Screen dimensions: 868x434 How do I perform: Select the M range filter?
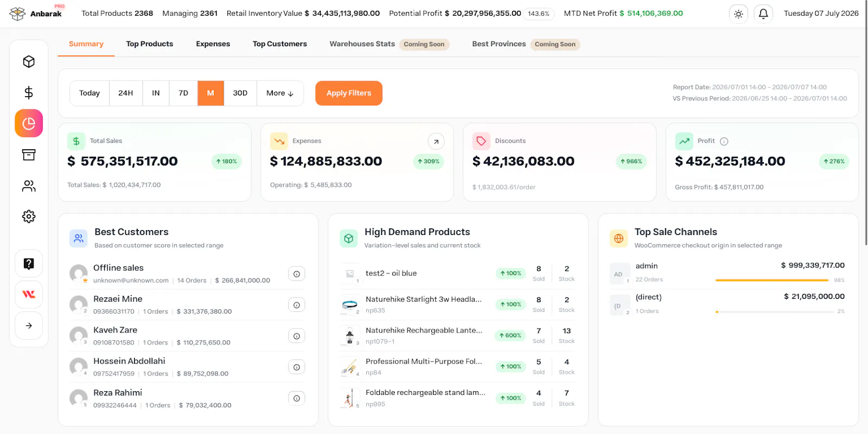[x=210, y=93]
